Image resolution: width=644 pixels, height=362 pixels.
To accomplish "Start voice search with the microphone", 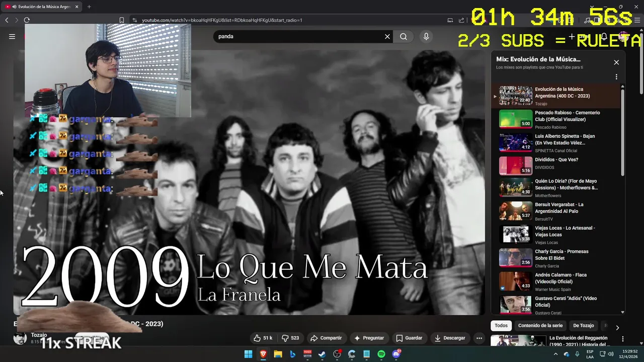I will (x=426, y=36).
